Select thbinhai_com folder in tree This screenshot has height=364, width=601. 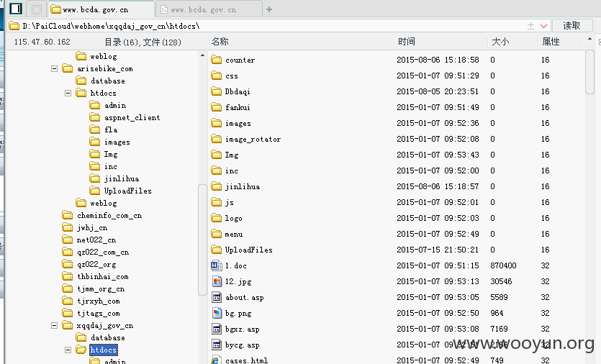point(103,277)
